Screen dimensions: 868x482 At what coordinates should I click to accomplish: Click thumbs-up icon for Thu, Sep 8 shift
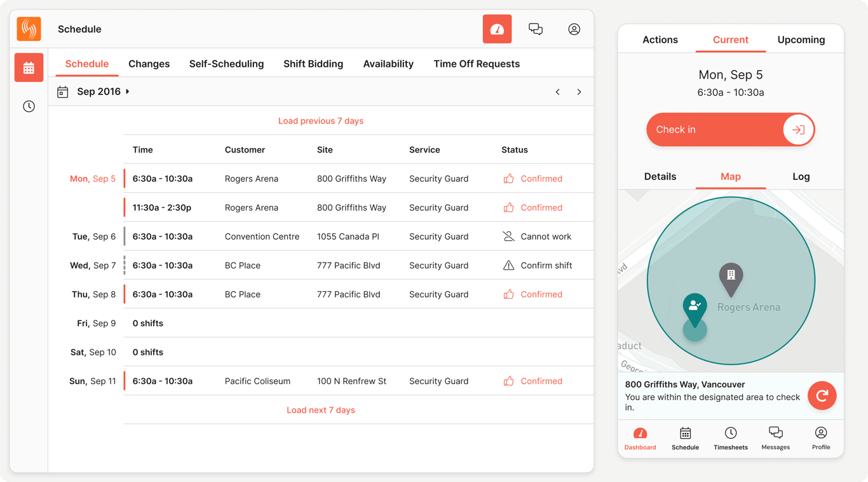508,294
